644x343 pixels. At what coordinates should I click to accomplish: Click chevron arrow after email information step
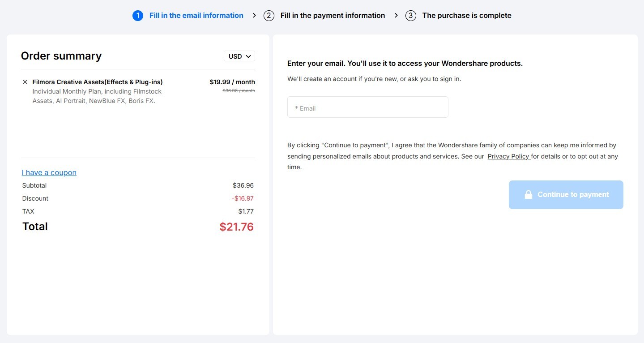(254, 16)
